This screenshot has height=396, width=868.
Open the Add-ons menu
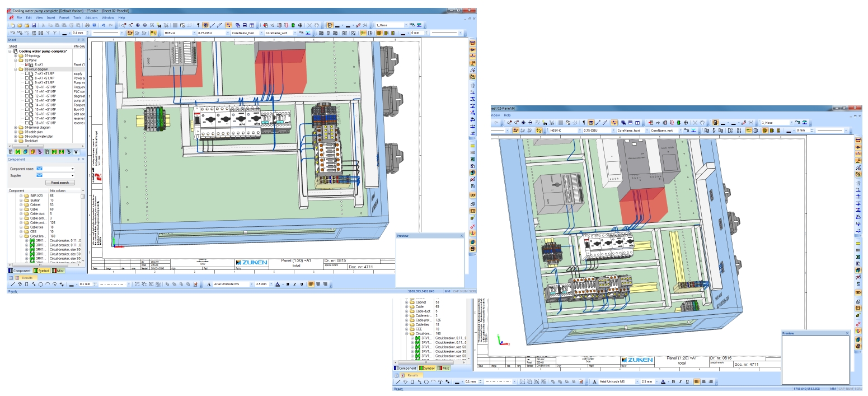pos(91,18)
